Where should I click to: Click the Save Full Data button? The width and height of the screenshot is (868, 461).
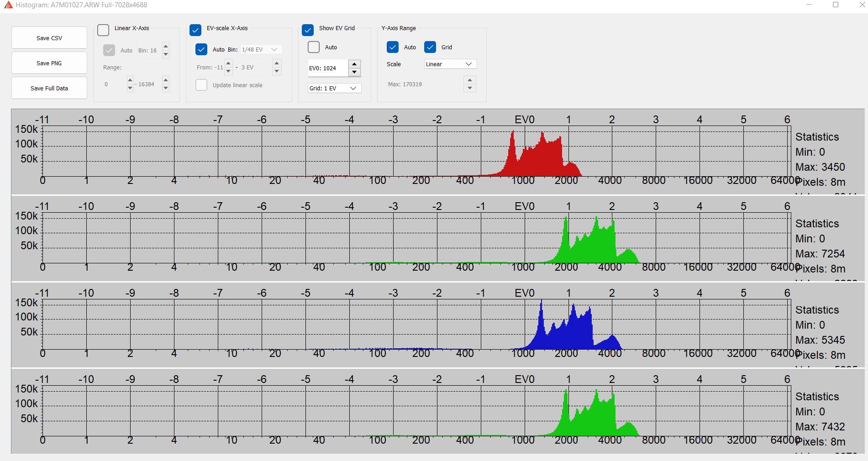[x=49, y=88]
